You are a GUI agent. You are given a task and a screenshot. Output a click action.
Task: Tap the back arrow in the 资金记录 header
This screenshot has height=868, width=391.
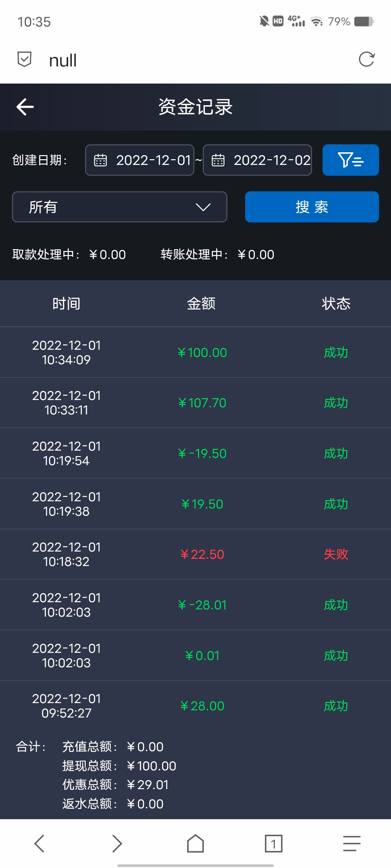coord(25,107)
